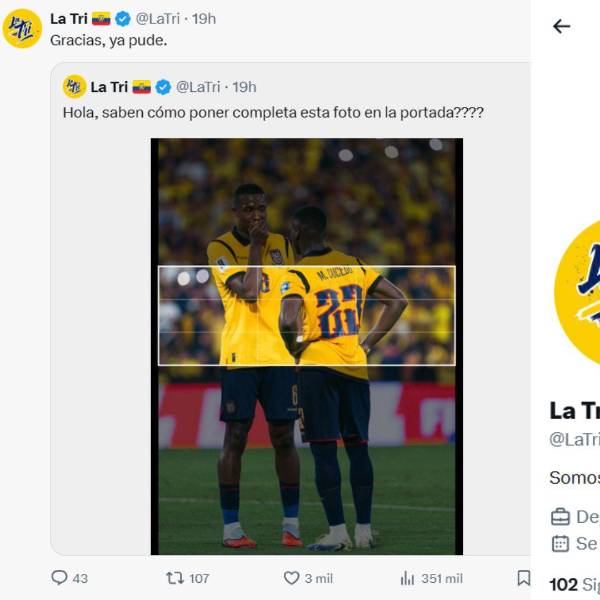This screenshot has height=600, width=600.
Task: Open the quoted tweet's 19h timestamp
Action: 244,87
